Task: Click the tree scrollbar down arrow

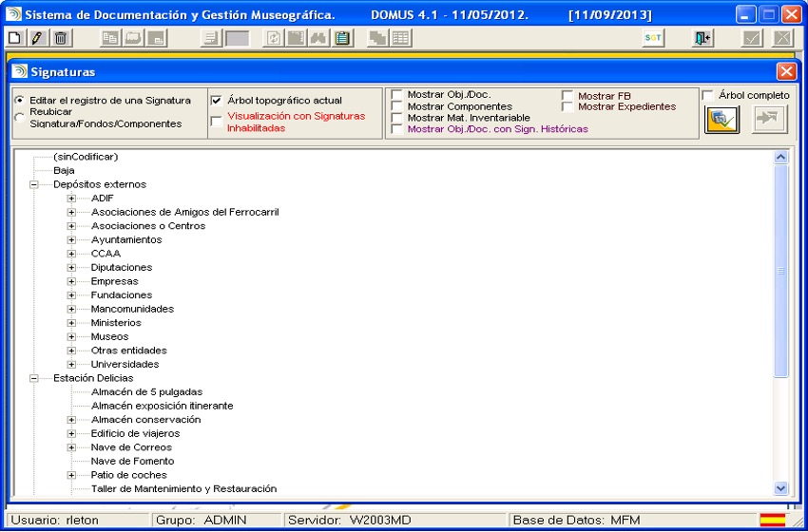Action: coord(781,487)
